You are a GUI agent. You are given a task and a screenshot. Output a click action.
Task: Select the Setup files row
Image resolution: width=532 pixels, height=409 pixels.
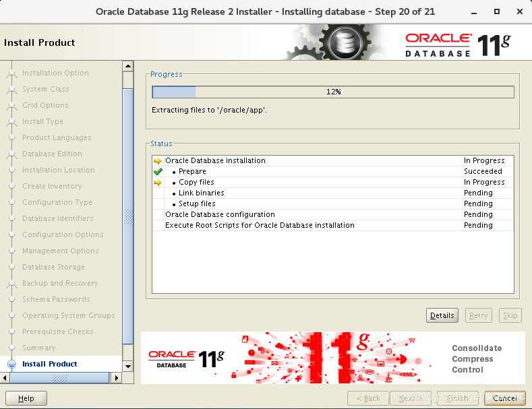click(x=333, y=203)
